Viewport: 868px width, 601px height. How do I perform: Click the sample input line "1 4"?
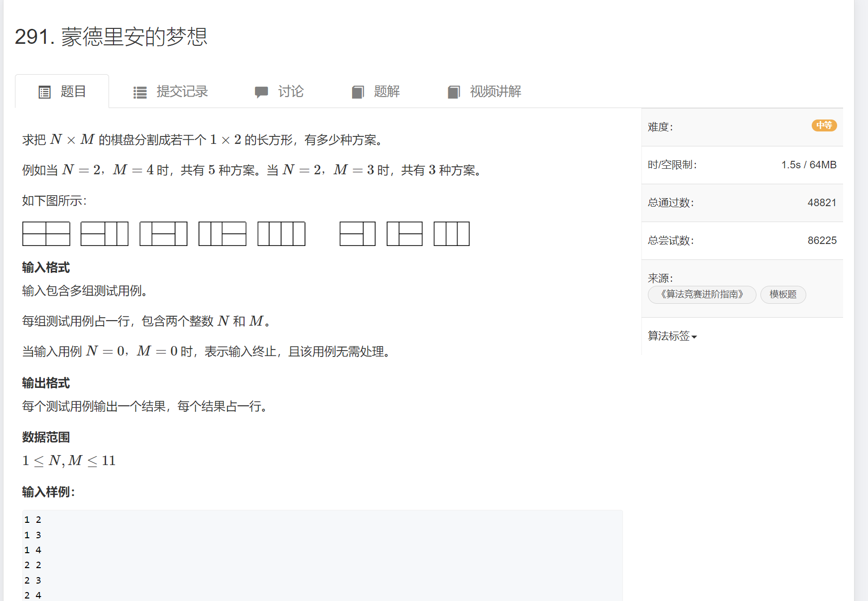33,550
